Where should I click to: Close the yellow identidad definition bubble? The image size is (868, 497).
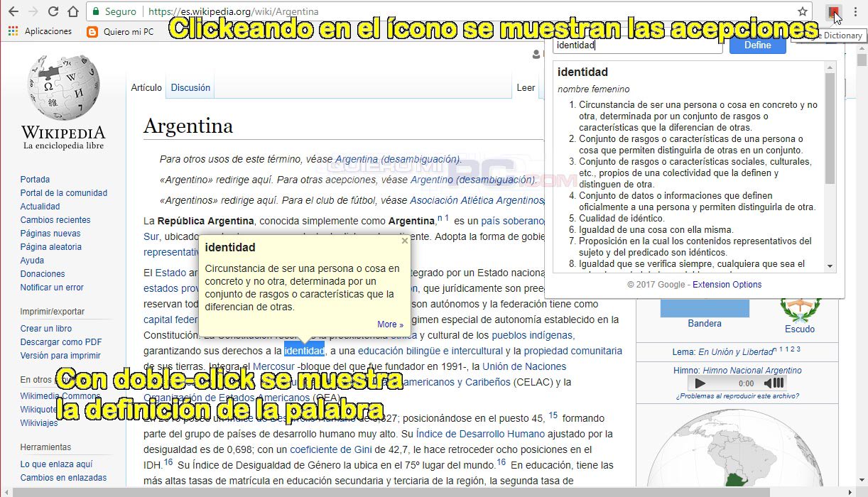[x=405, y=241]
